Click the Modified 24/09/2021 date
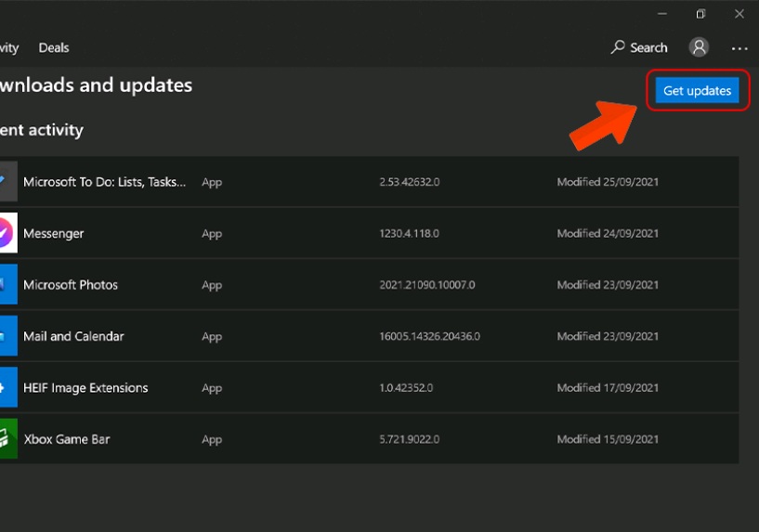Viewport: 759px width, 532px height. click(x=608, y=234)
